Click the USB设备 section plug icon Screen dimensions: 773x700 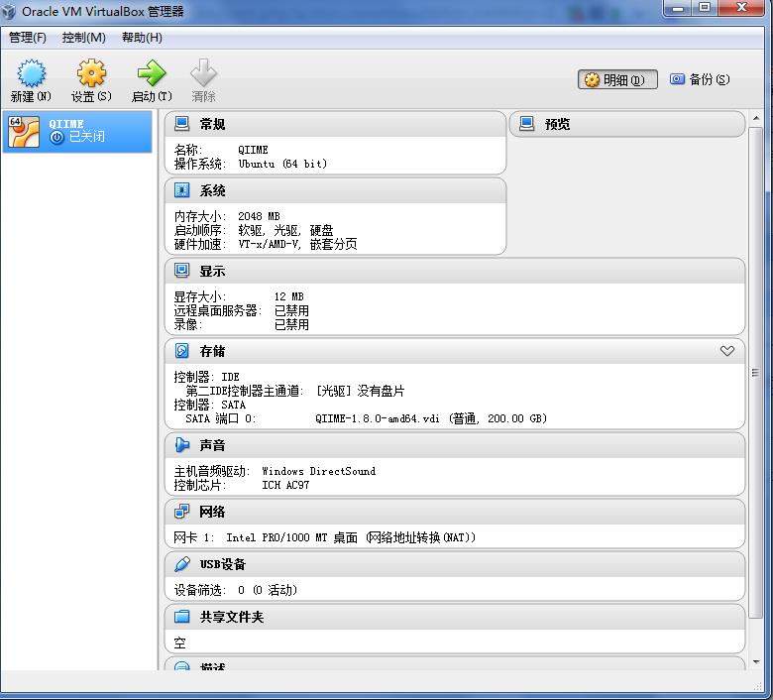coord(182,564)
